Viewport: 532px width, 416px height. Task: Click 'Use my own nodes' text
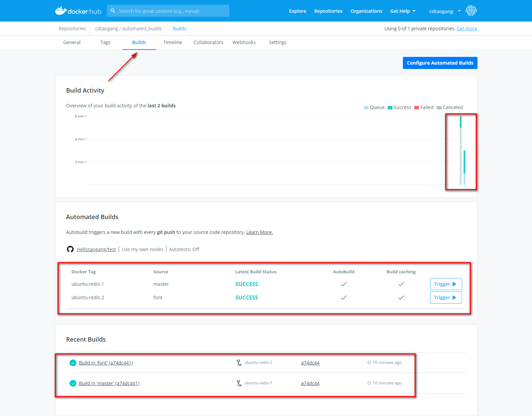coord(142,249)
